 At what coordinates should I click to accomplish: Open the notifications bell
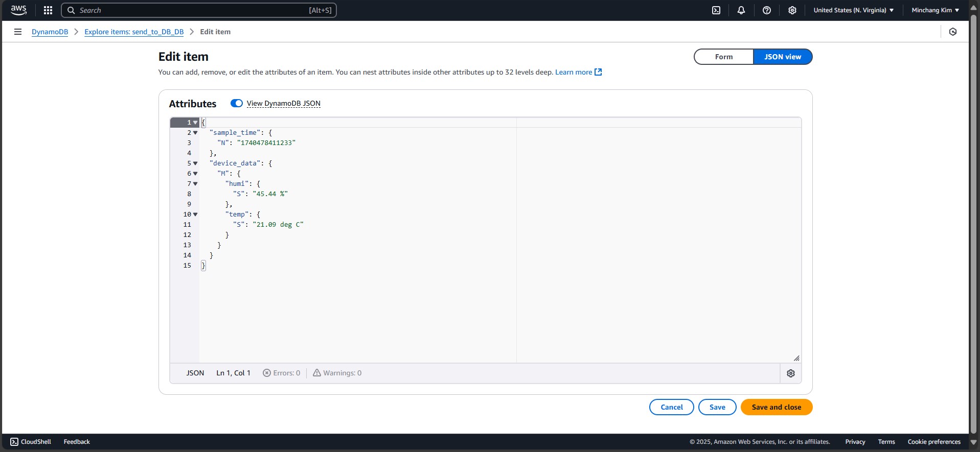(741, 10)
